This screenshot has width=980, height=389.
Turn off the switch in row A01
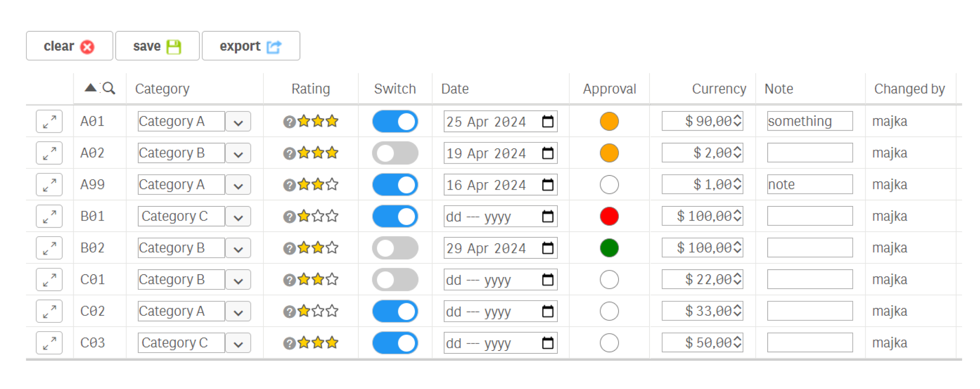coord(395,121)
